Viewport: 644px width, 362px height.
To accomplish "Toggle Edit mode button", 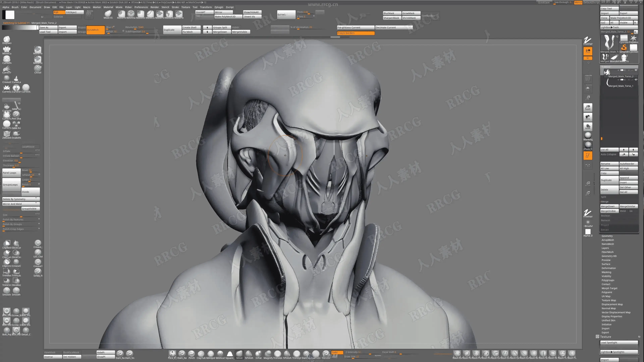I will pyautogui.click(x=588, y=155).
